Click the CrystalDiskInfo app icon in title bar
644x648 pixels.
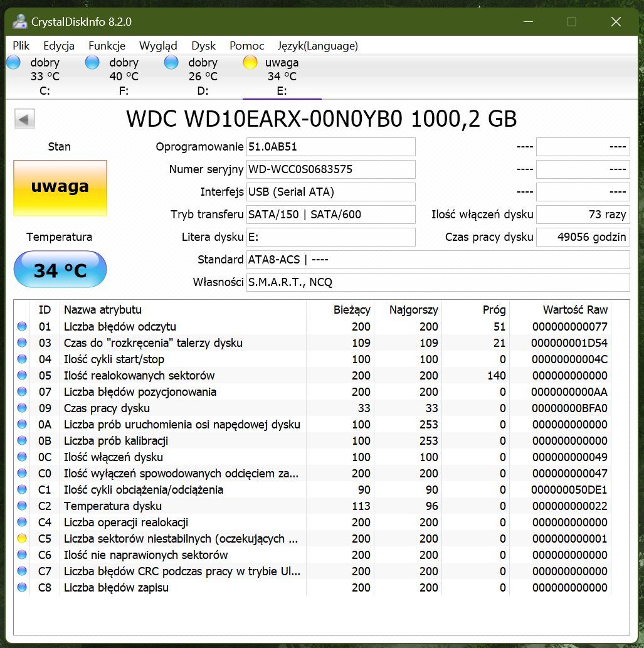(19, 21)
